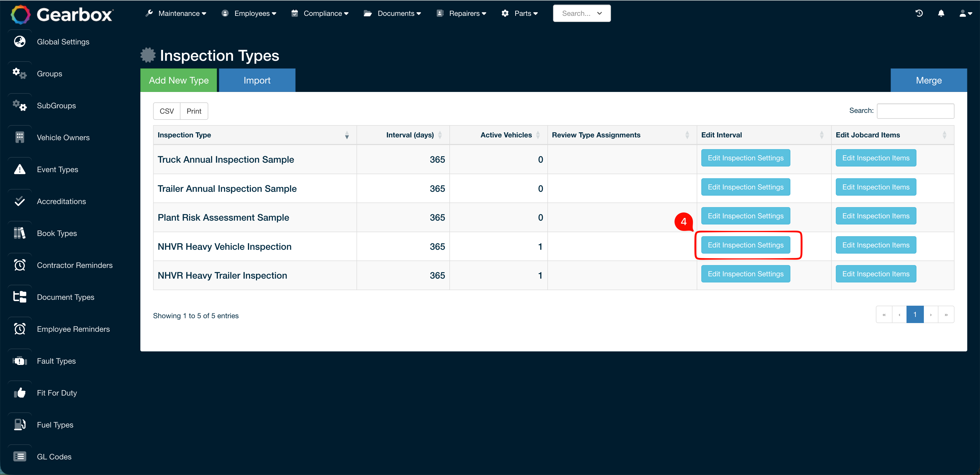The height and width of the screenshot is (475, 980).
Task: Open the Vehicle Owners building icon
Action: [x=20, y=137]
